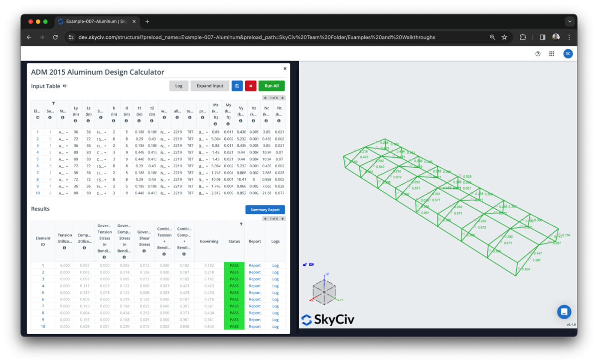The width and height of the screenshot is (598, 364).
Task: Click the filter icon above the Status column
Action: pyautogui.click(x=241, y=225)
